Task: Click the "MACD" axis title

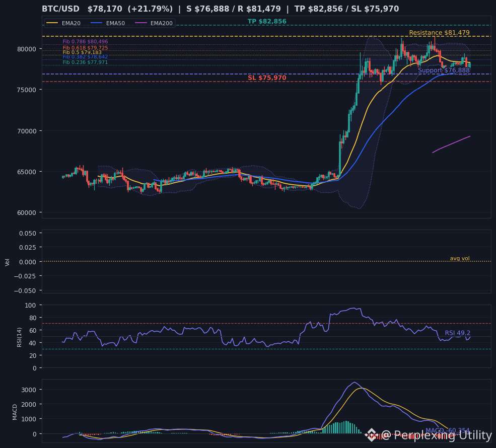Action: click(x=15, y=412)
